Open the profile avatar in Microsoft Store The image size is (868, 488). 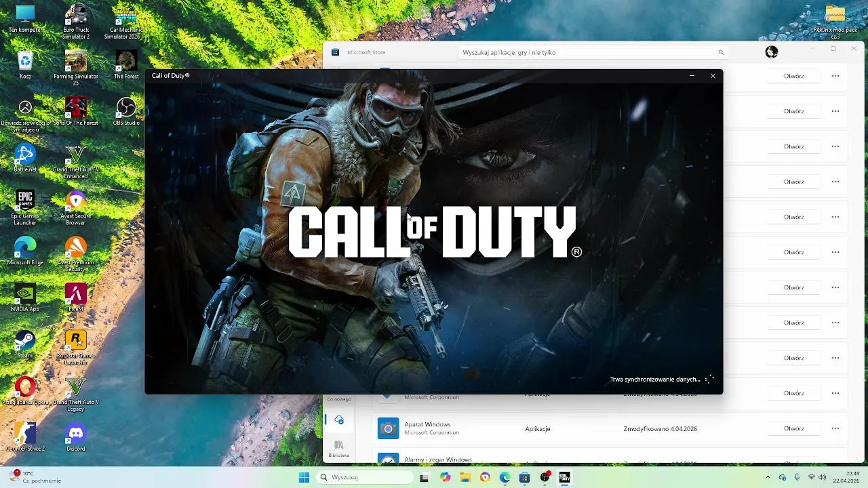(772, 52)
